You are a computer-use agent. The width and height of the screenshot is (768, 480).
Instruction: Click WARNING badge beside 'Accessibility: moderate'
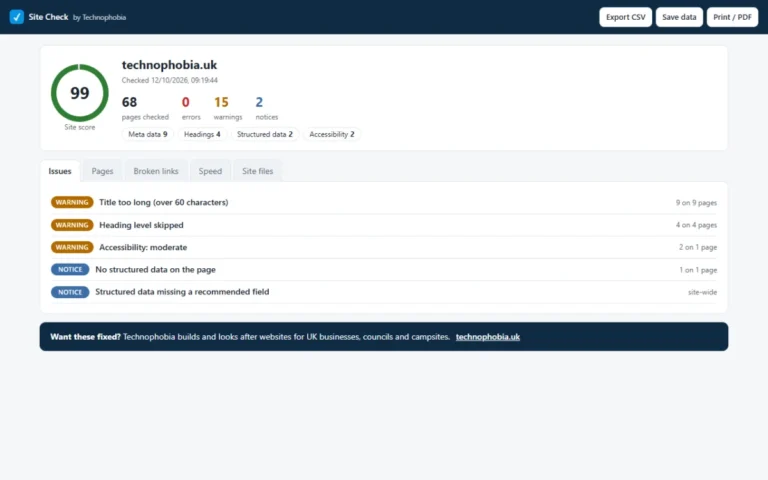[x=72, y=247]
